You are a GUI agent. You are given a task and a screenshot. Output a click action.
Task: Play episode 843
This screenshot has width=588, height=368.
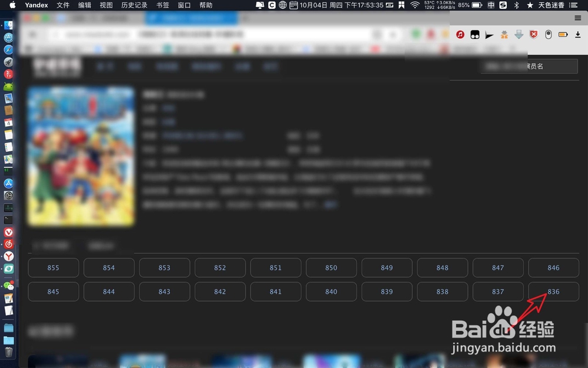(x=164, y=291)
